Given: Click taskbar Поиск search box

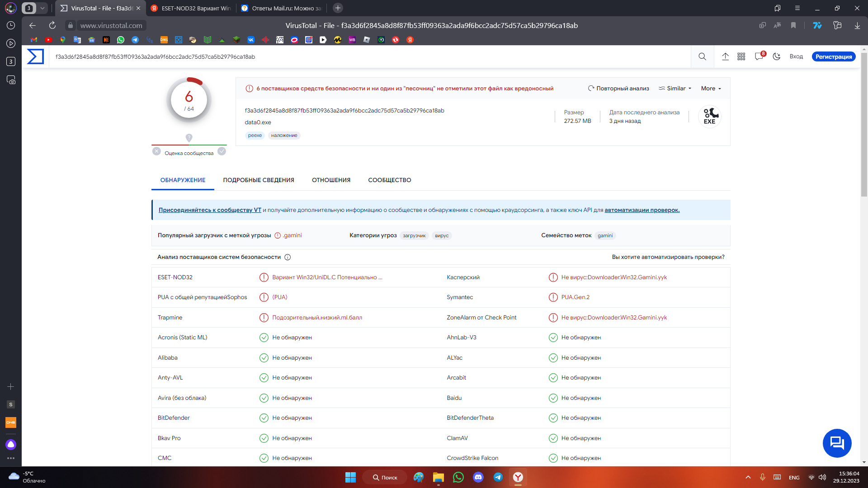Looking at the screenshot, I should [x=385, y=477].
